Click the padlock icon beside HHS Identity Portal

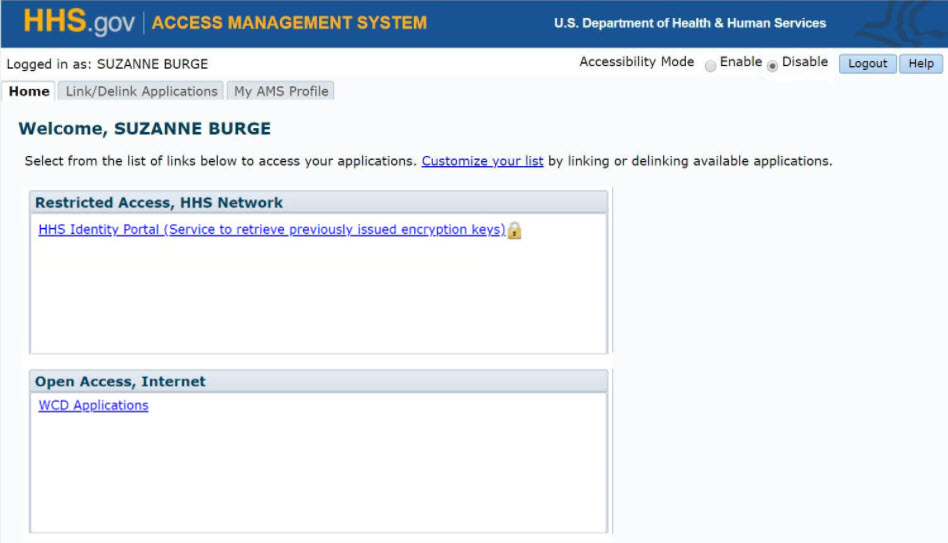pyautogui.click(x=515, y=230)
